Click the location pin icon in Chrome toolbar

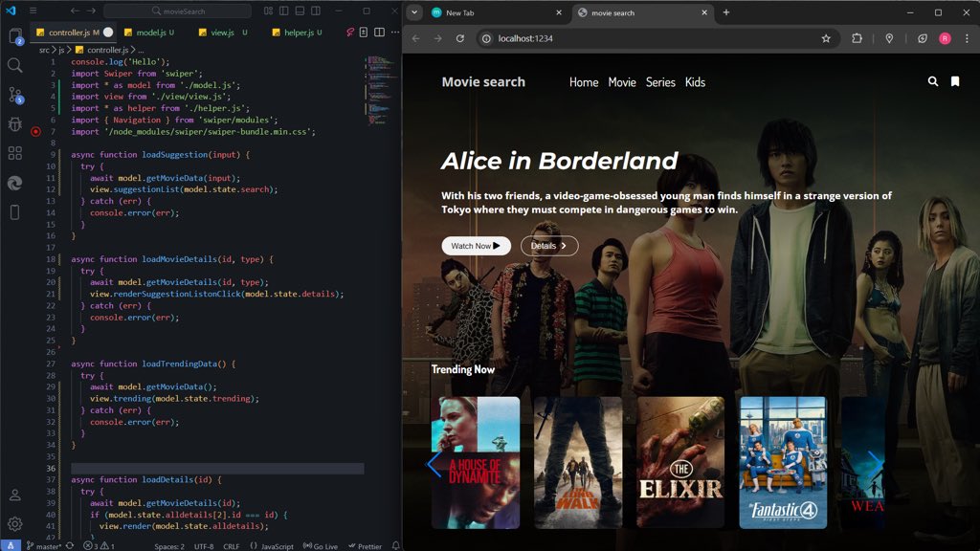click(x=889, y=38)
